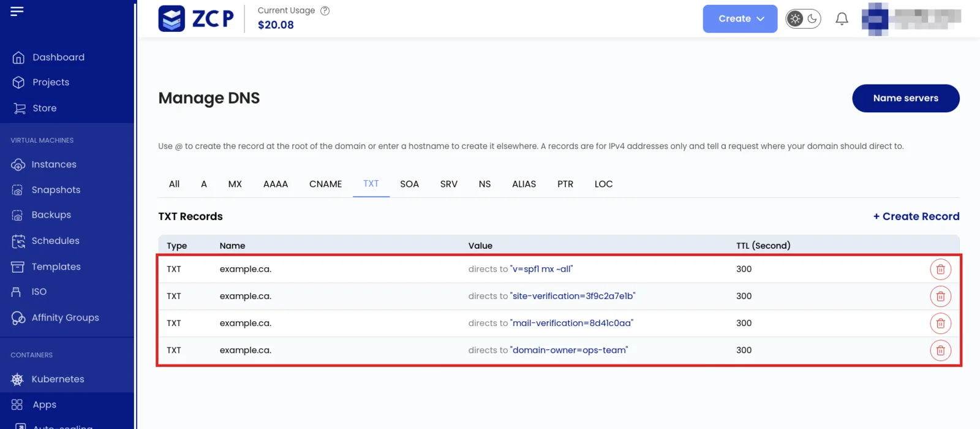Click the Store cart icon

[19, 108]
